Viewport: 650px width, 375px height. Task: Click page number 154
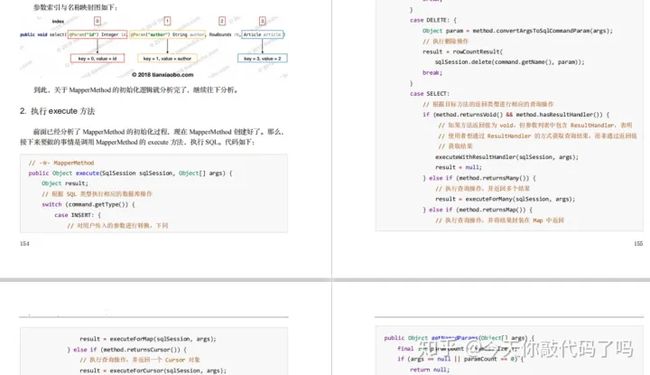pyautogui.click(x=24, y=244)
